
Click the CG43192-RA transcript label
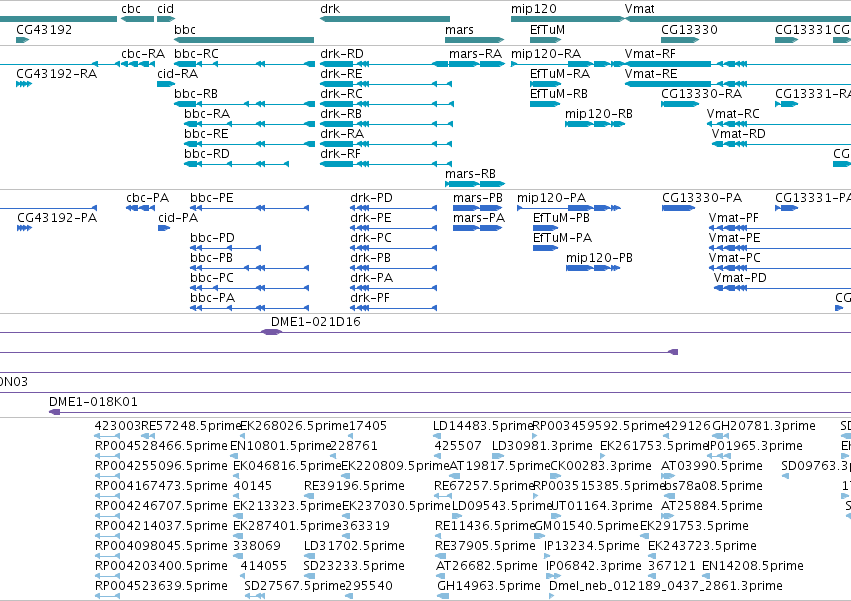56,73
